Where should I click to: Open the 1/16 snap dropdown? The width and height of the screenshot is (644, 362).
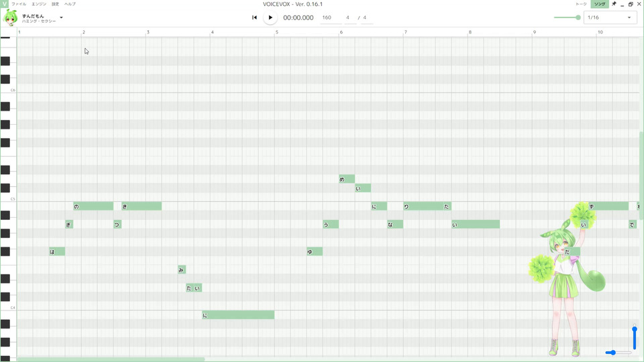[610, 17]
